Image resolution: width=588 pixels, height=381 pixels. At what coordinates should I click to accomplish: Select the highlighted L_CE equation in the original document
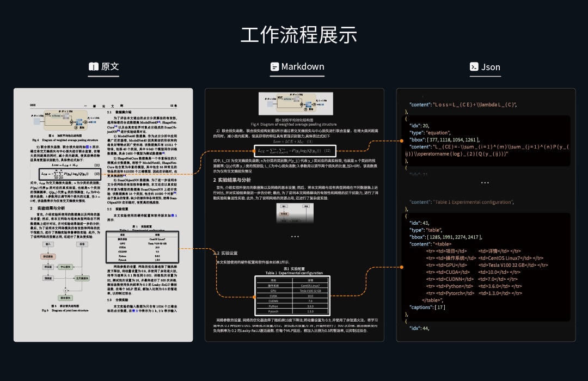[x=69, y=173]
